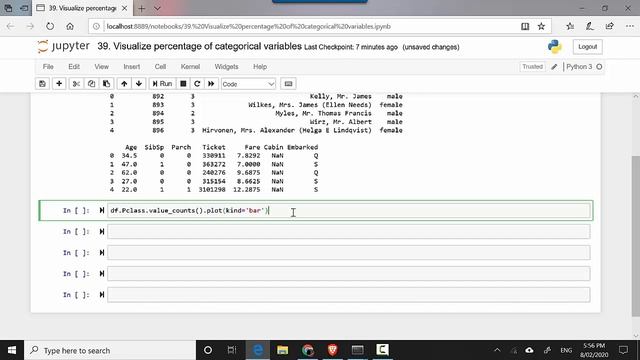Insert a cell below with the plus icon

click(59, 84)
